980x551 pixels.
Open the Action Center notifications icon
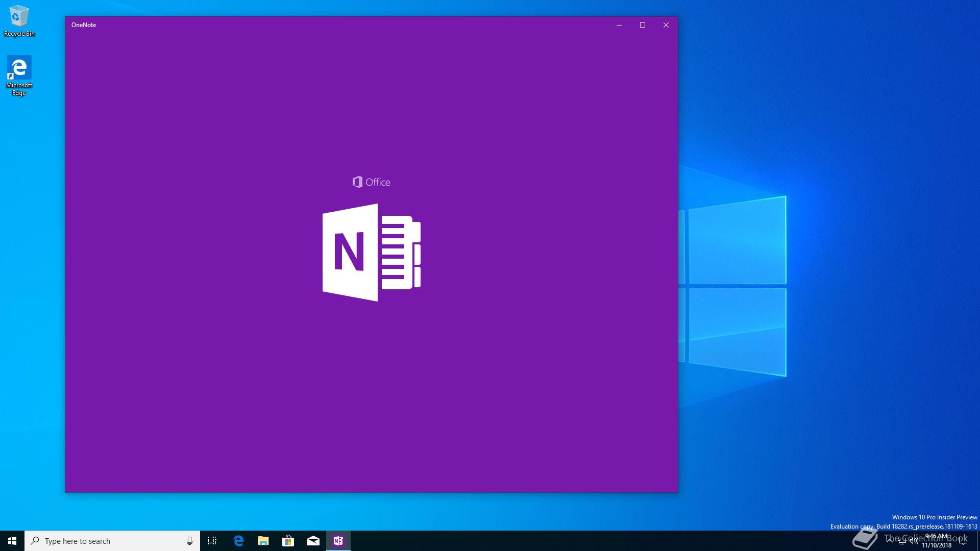963,541
